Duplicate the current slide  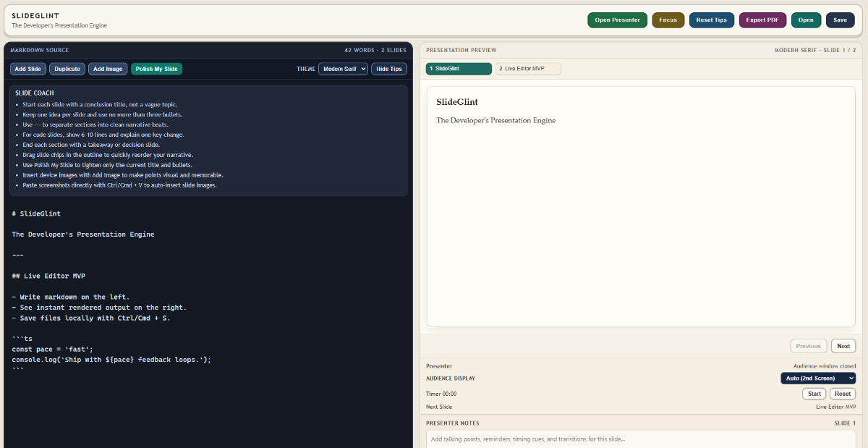point(67,69)
